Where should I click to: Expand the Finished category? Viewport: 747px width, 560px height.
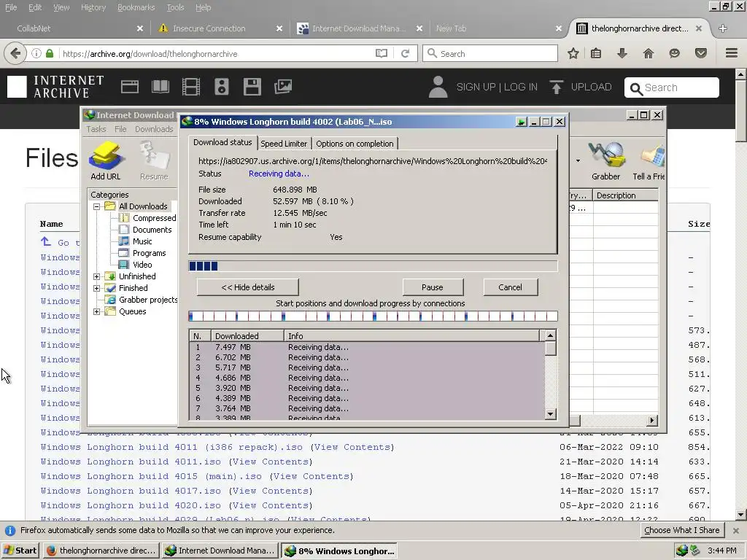(x=97, y=288)
